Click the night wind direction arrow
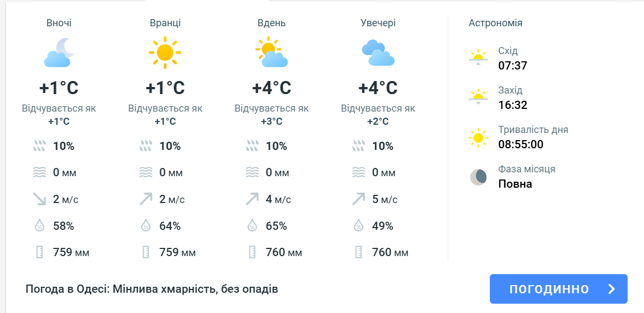Screen dimensions: 644x313 [39, 199]
